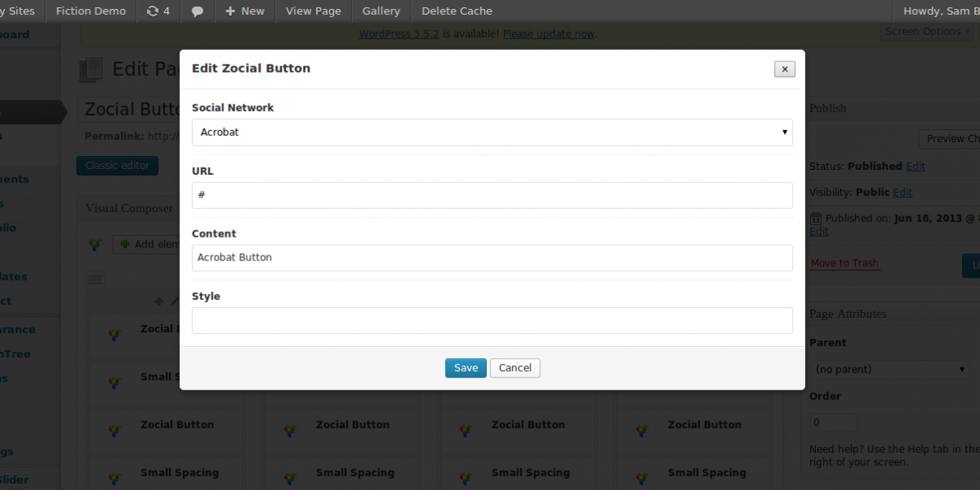This screenshot has width=980, height=490.
Task: Click the Preview Changes button
Action: pyautogui.click(x=949, y=139)
